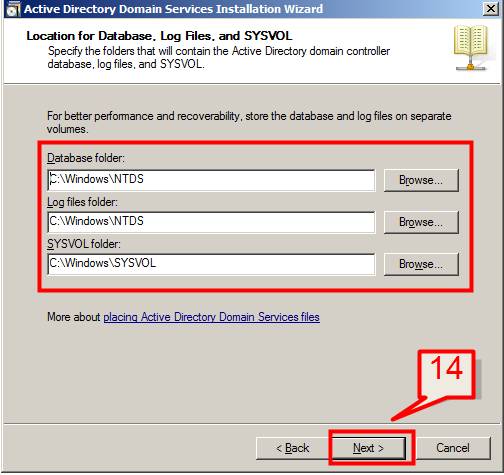
Task: Click the wizard icon in the title bar
Action: tap(13, 9)
